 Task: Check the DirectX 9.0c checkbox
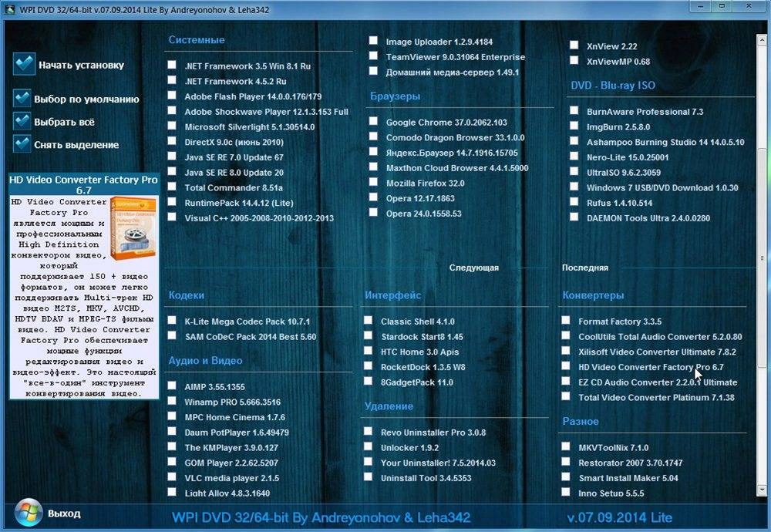point(172,140)
